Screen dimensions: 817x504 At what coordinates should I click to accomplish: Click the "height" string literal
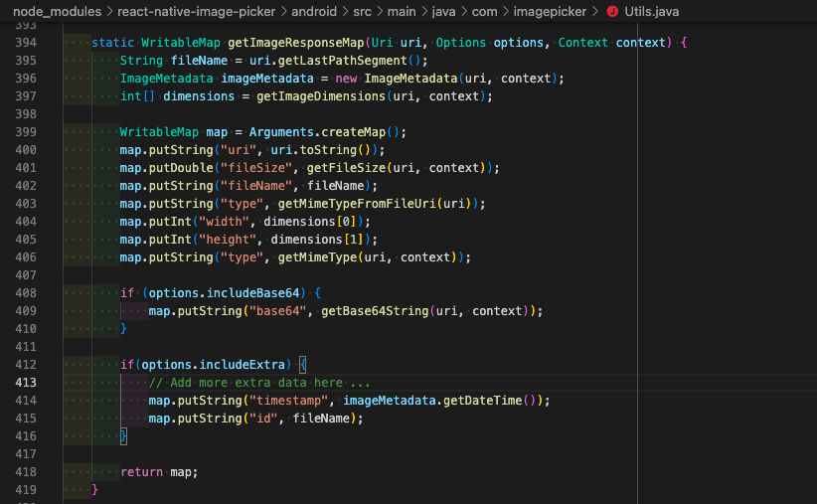tap(228, 240)
